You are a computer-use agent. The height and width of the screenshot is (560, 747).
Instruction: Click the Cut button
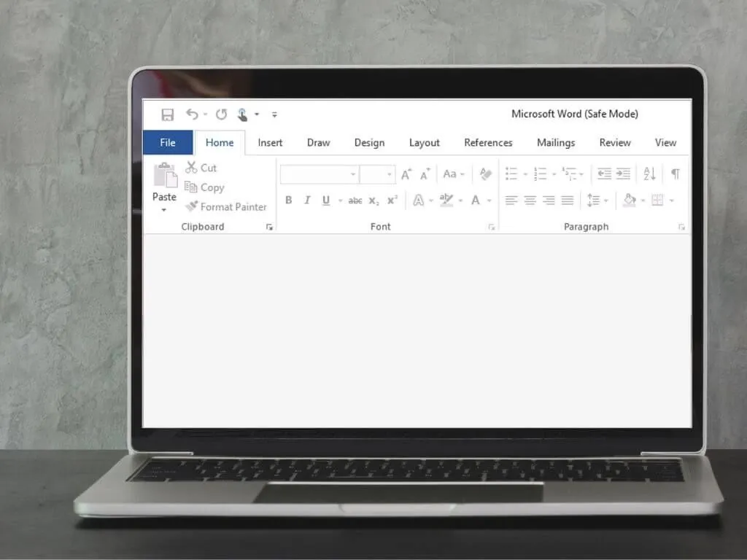coord(201,168)
